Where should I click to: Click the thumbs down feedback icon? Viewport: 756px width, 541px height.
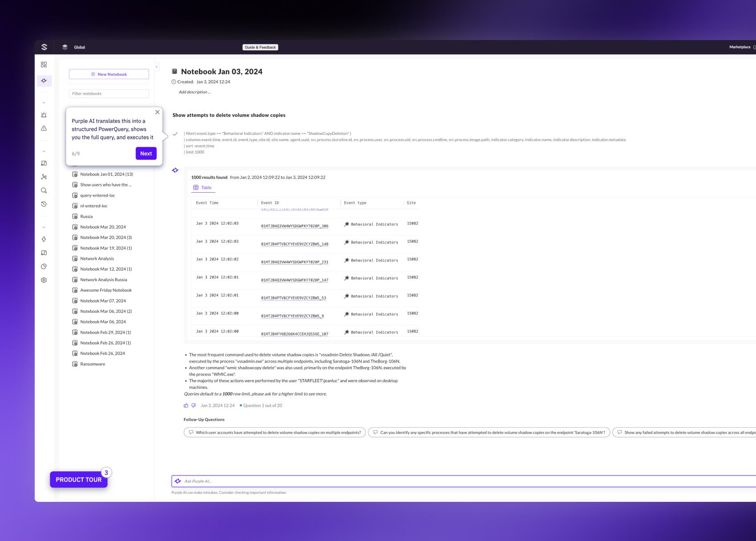click(193, 405)
